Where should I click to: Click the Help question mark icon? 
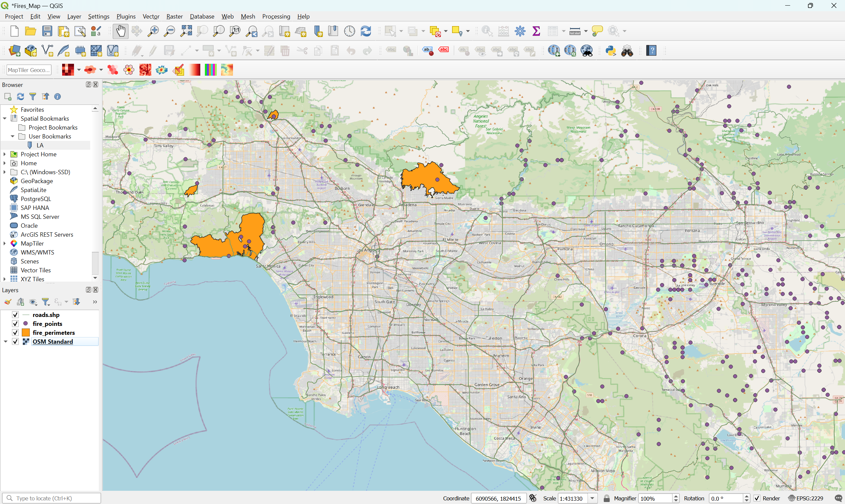click(x=651, y=51)
